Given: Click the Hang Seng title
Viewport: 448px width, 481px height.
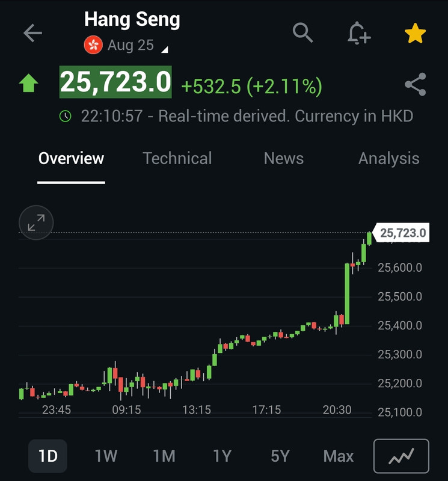Looking at the screenshot, I should point(132,19).
